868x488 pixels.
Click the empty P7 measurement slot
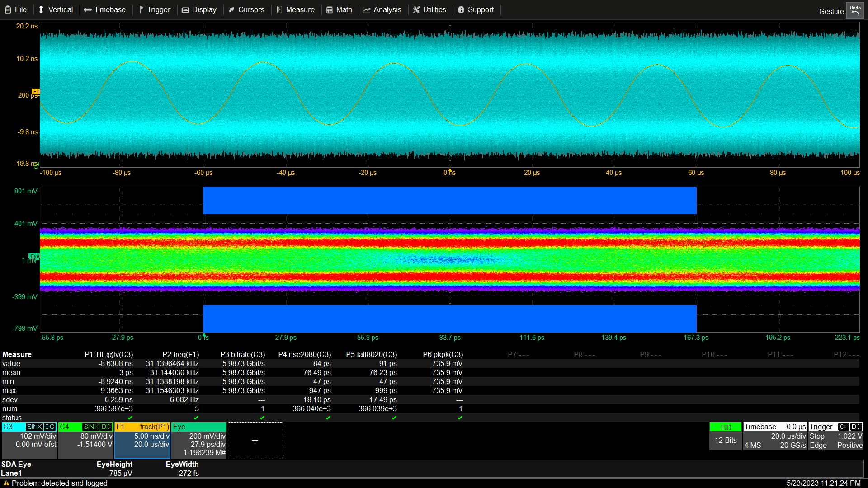pos(518,354)
